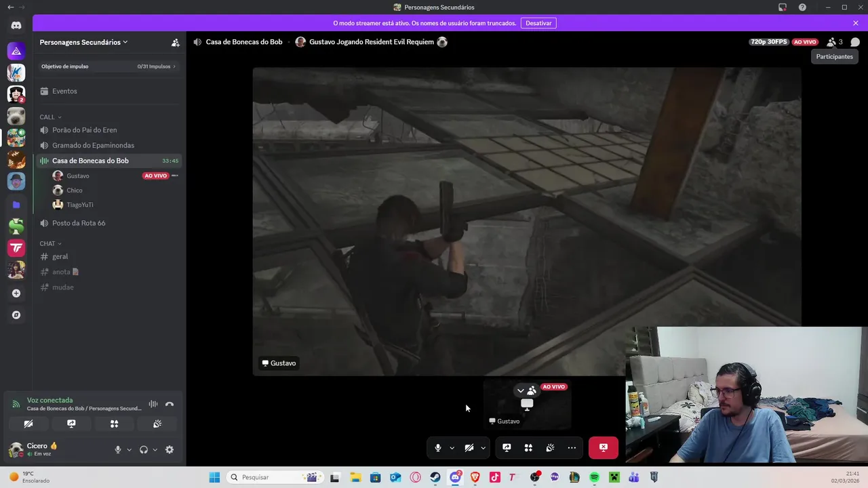
Task: Open output device arrow beside user panel headphones
Action: coord(155,449)
